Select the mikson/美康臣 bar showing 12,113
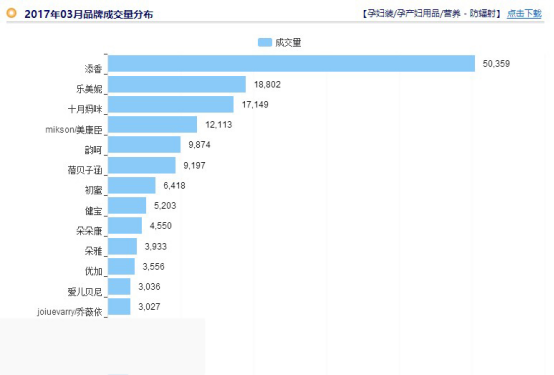Viewport: 554px width, 375px height. 153,125
